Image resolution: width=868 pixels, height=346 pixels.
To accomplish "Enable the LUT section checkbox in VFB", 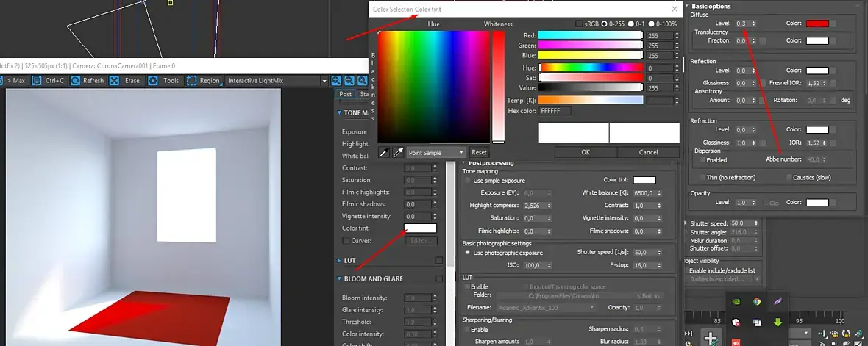I will [439, 260].
